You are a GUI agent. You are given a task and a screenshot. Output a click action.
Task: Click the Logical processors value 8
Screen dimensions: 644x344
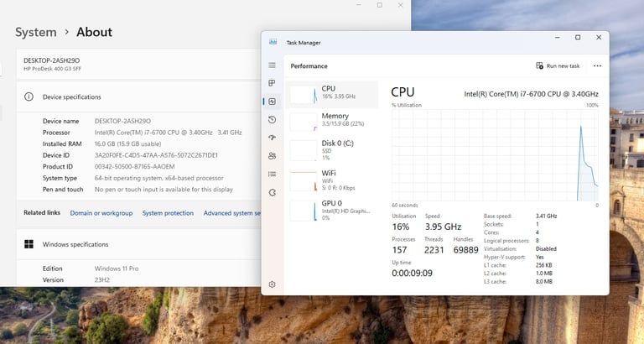pos(538,241)
